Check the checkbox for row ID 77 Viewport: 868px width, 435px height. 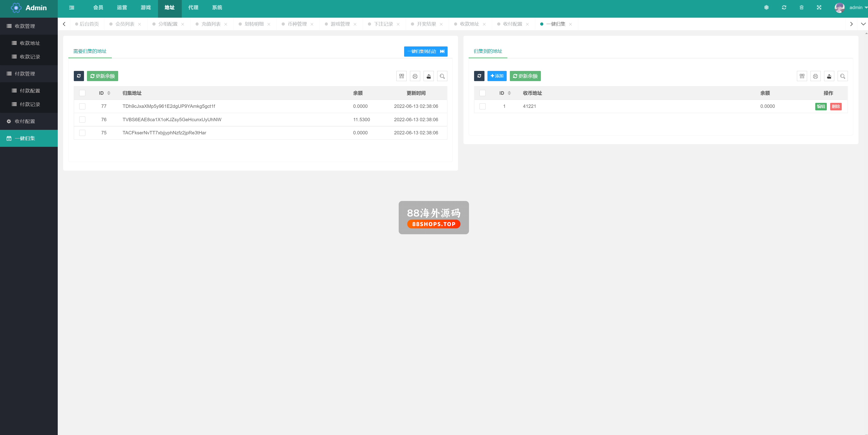(82, 106)
